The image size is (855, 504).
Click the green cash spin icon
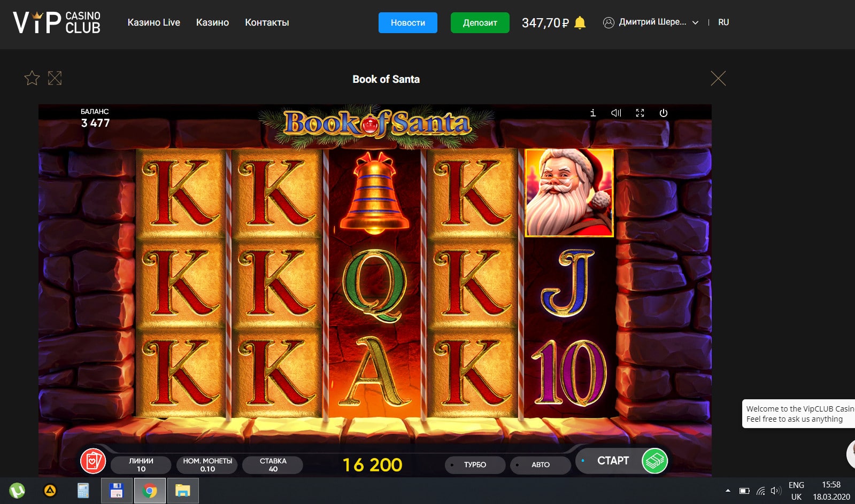tap(655, 461)
